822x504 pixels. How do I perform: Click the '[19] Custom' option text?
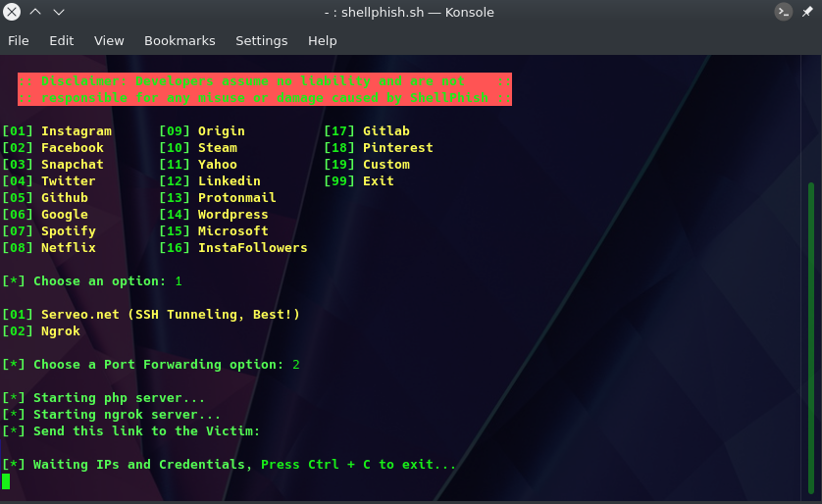[367, 165]
